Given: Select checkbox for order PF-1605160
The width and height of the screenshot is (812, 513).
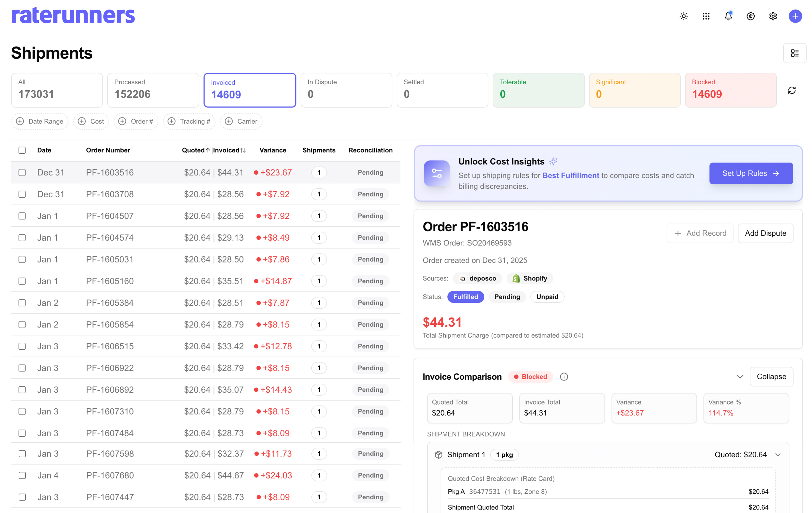Looking at the screenshot, I should (22, 281).
